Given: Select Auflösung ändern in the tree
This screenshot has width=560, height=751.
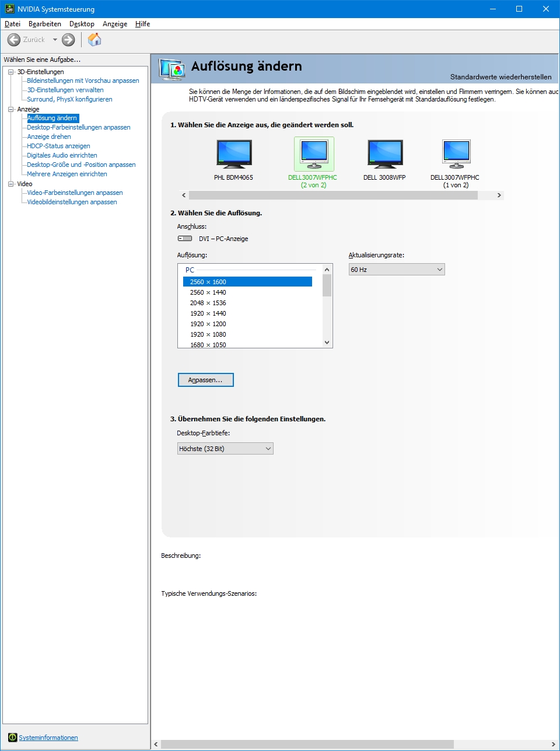Looking at the screenshot, I should coord(52,118).
